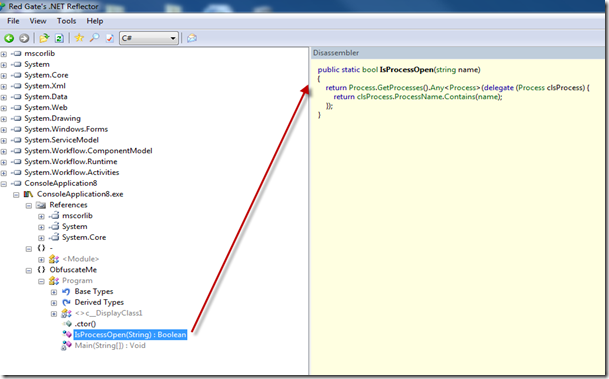
Task: Click the Options checkmark page icon
Action: pos(110,38)
